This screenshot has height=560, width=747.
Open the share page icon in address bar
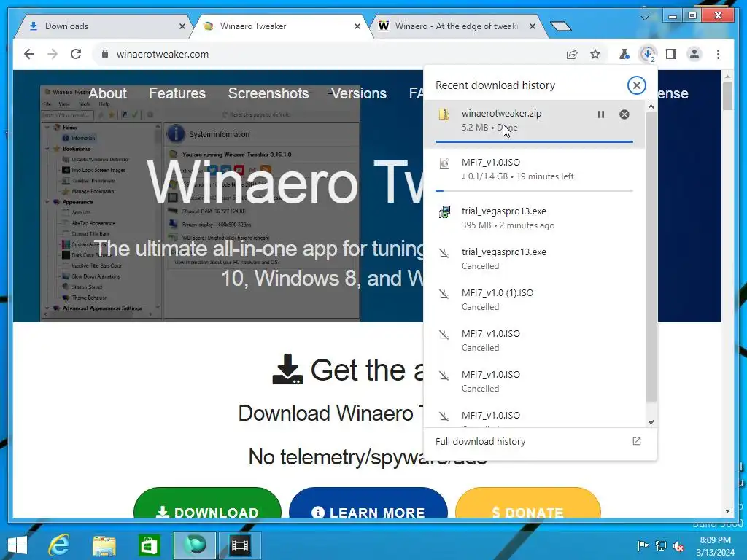pyautogui.click(x=572, y=54)
